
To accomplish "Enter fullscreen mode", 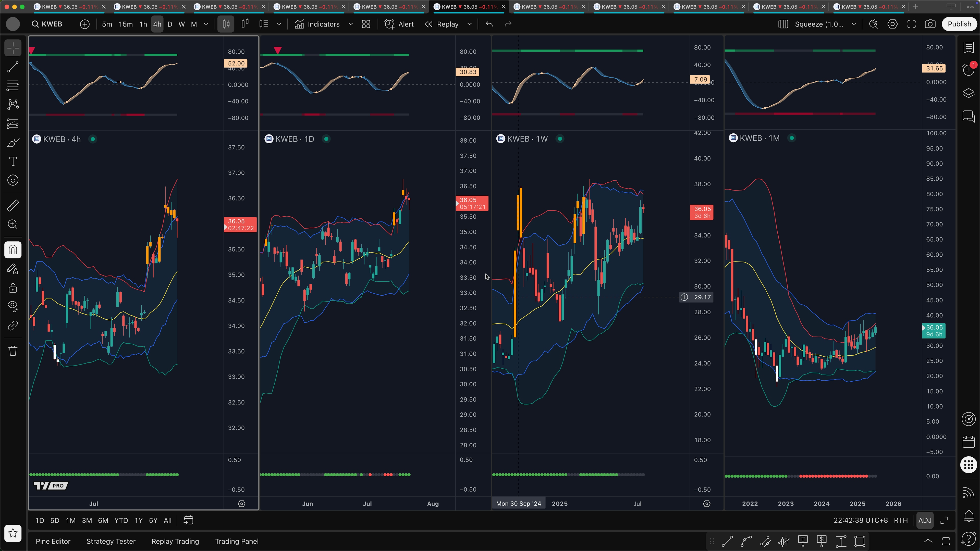I will pos(912,24).
